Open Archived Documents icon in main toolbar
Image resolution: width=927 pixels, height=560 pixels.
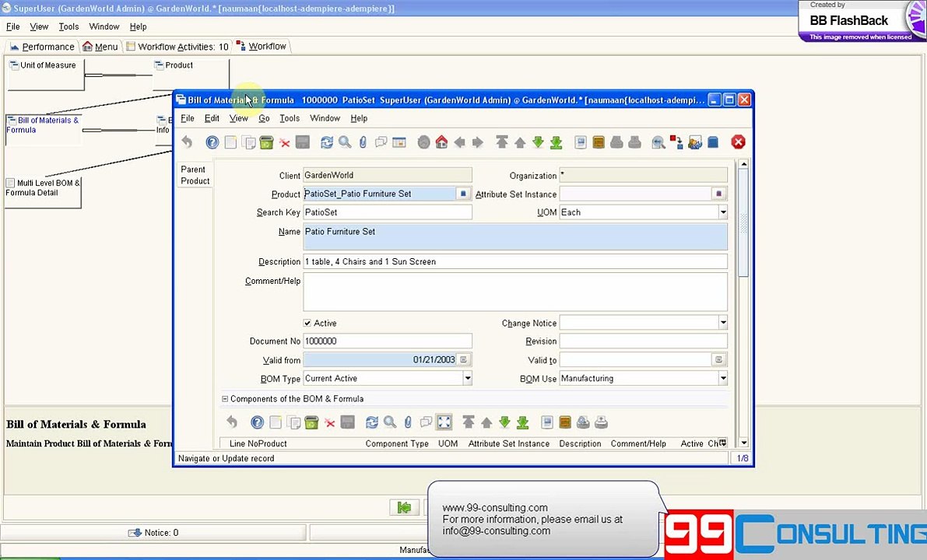(x=599, y=142)
